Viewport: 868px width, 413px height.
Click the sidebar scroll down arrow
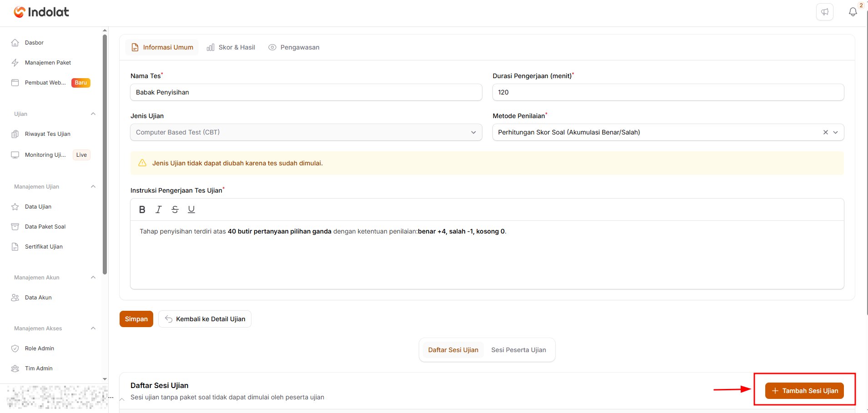click(x=105, y=379)
